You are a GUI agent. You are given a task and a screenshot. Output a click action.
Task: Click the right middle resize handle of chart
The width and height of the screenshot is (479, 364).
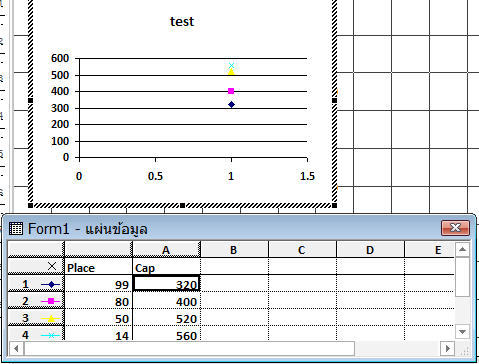[334, 100]
